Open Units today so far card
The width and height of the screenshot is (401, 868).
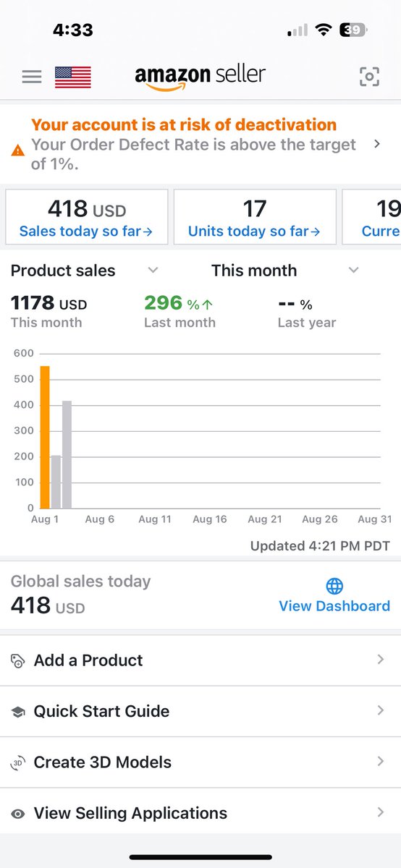coord(255,217)
